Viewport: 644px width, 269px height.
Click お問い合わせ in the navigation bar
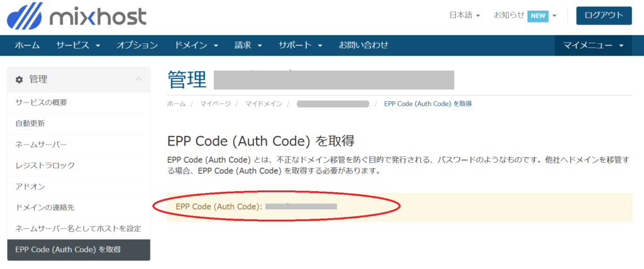click(364, 45)
